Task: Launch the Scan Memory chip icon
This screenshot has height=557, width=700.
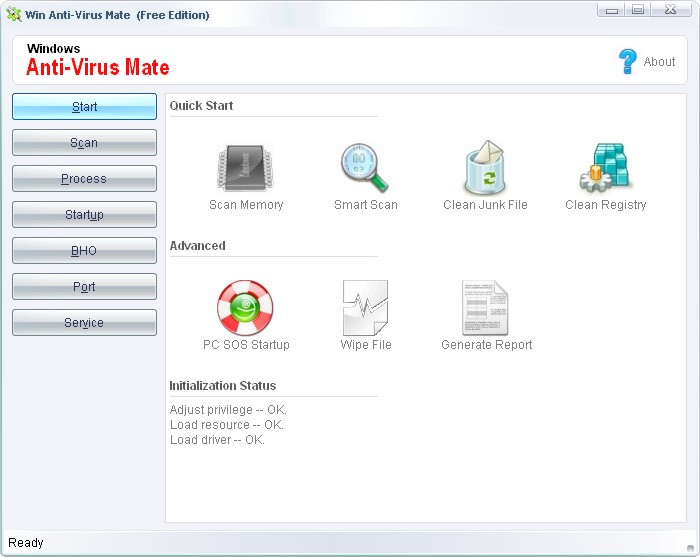Action: pos(245,168)
